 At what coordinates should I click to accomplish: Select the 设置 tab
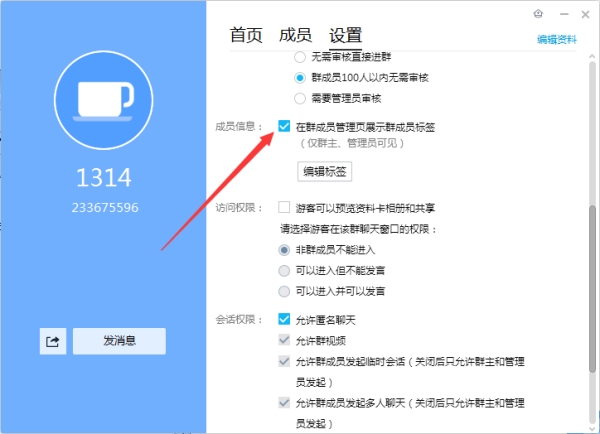pos(346,35)
